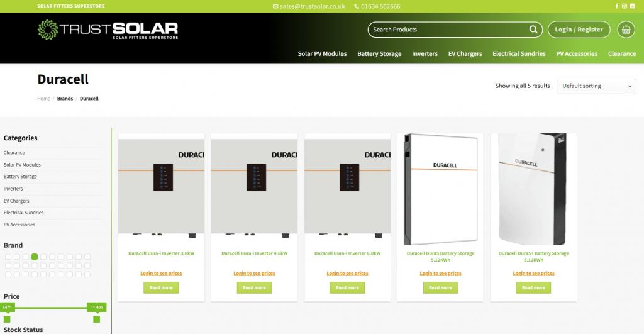Click the minimum price slider handle

[x=7, y=319]
